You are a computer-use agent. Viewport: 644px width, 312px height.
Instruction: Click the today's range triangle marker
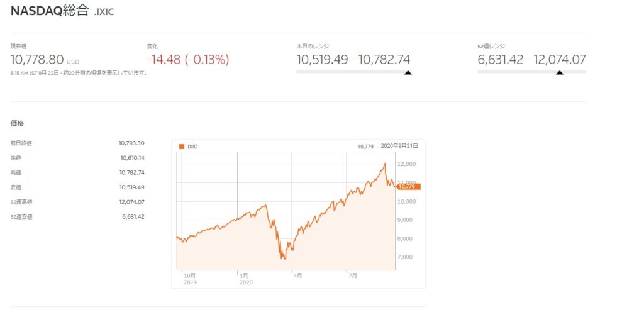click(408, 73)
